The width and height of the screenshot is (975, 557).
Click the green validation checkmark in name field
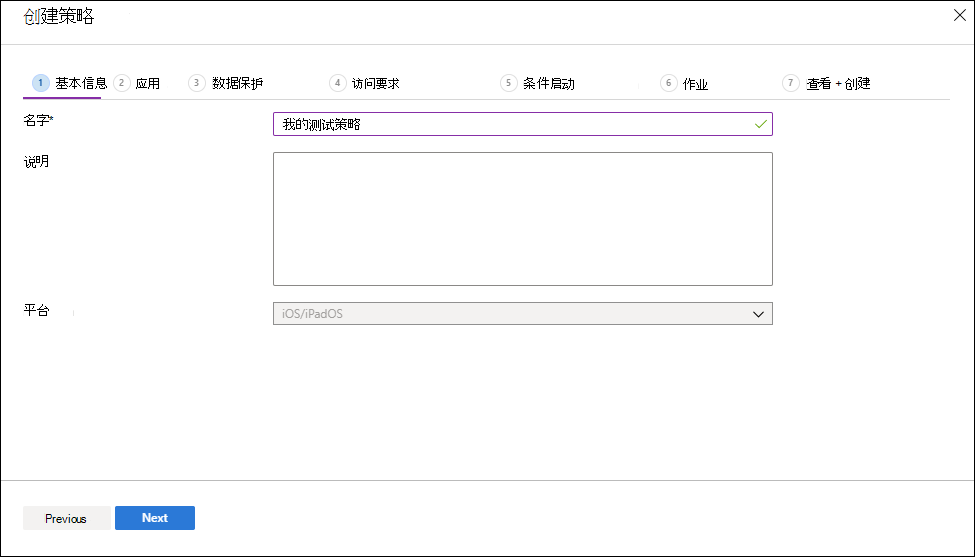point(760,124)
